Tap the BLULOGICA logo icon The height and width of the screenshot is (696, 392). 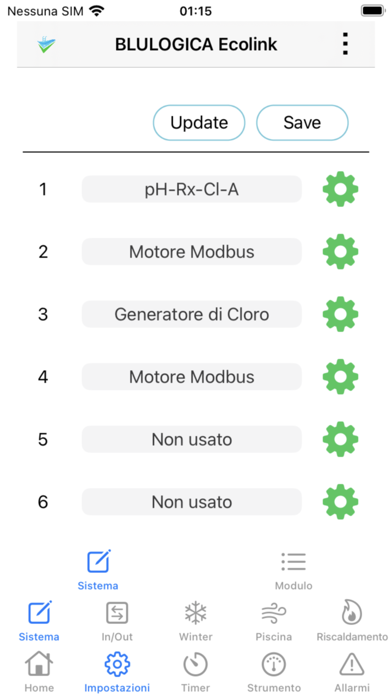(46, 44)
